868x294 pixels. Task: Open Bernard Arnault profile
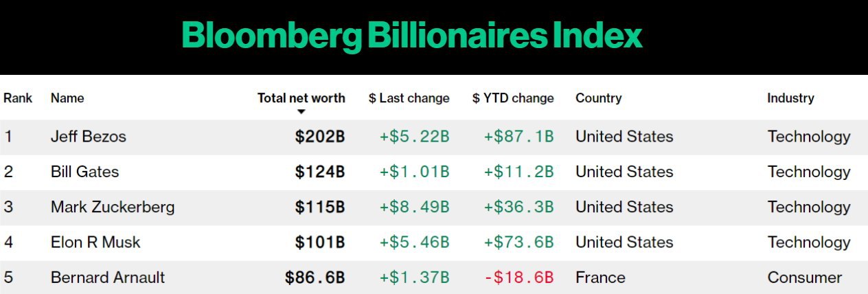(x=107, y=278)
